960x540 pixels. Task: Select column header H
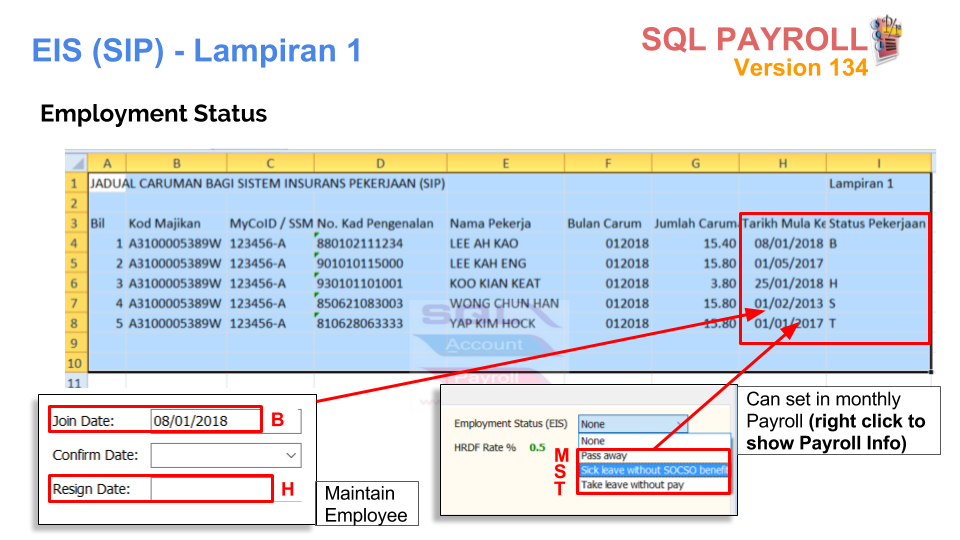(782, 163)
